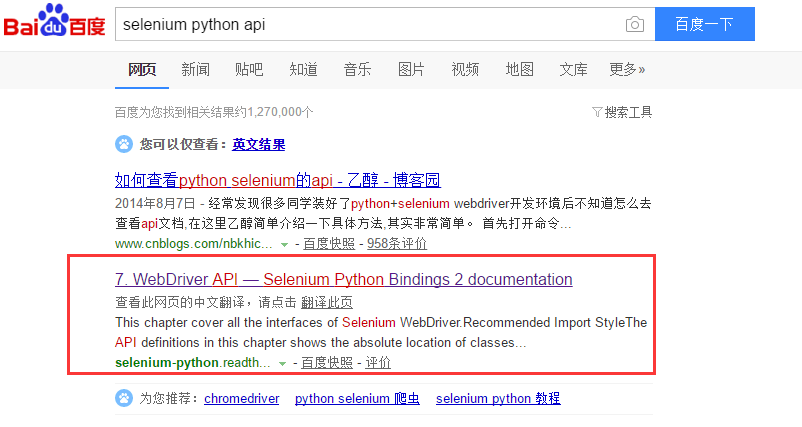Click 评价 for the selenium-python result

click(378, 363)
